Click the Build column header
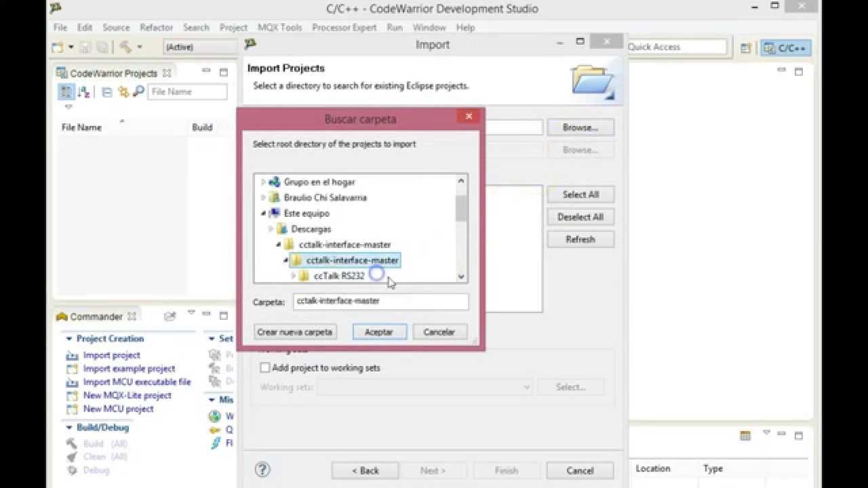 [202, 127]
